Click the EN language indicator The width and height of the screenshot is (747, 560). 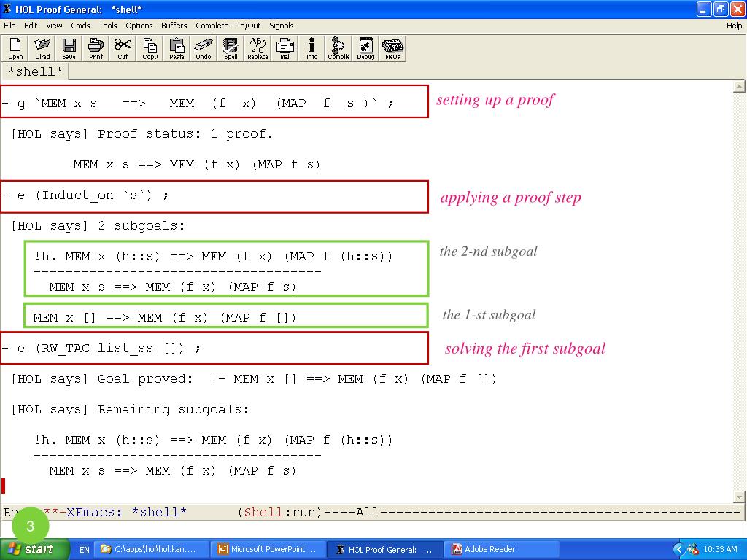pyautogui.click(x=85, y=550)
